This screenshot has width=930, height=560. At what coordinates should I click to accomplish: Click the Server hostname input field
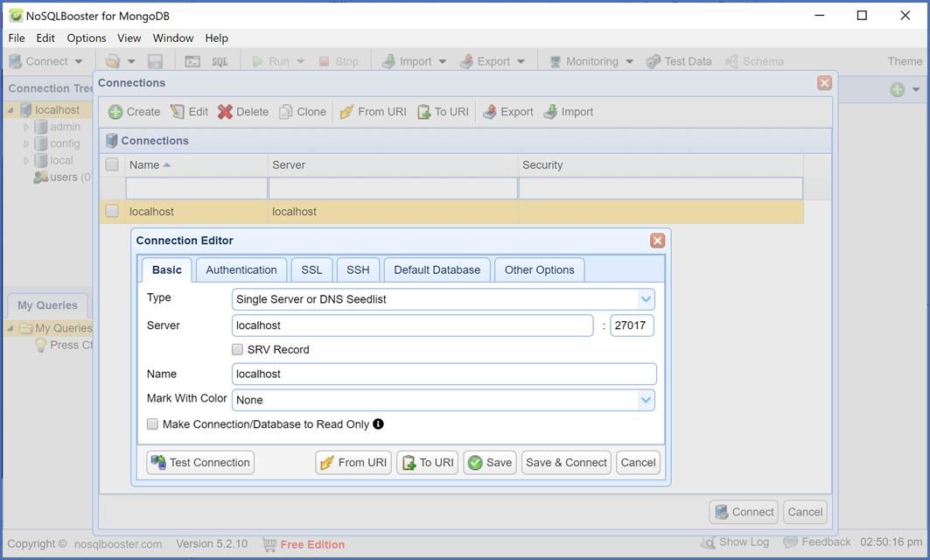point(412,325)
